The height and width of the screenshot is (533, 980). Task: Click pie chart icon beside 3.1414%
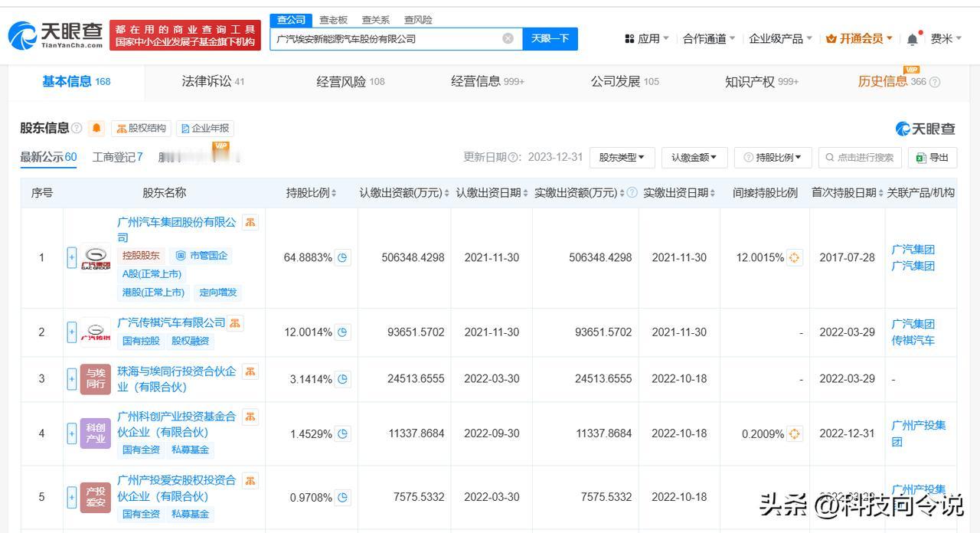coord(343,379)
